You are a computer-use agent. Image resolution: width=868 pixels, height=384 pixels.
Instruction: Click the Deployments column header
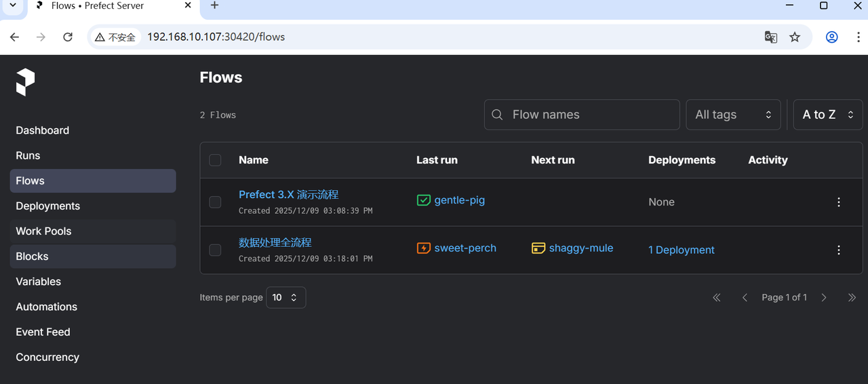click(x=682, y=160)
